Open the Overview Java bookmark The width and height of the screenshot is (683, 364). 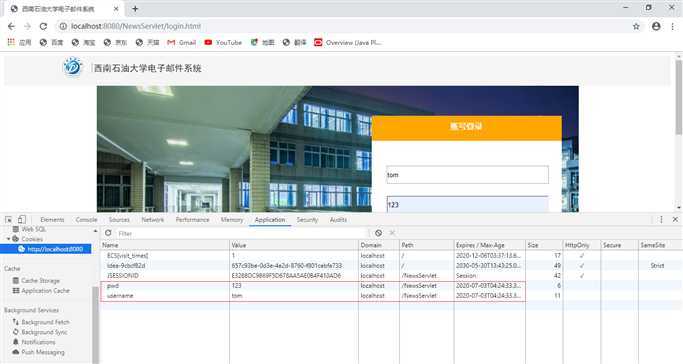tap(348, 42)
